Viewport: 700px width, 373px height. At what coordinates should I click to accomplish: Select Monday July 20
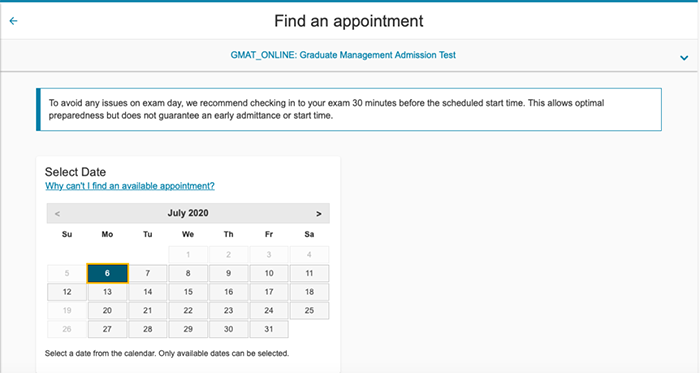coord(107,311)
